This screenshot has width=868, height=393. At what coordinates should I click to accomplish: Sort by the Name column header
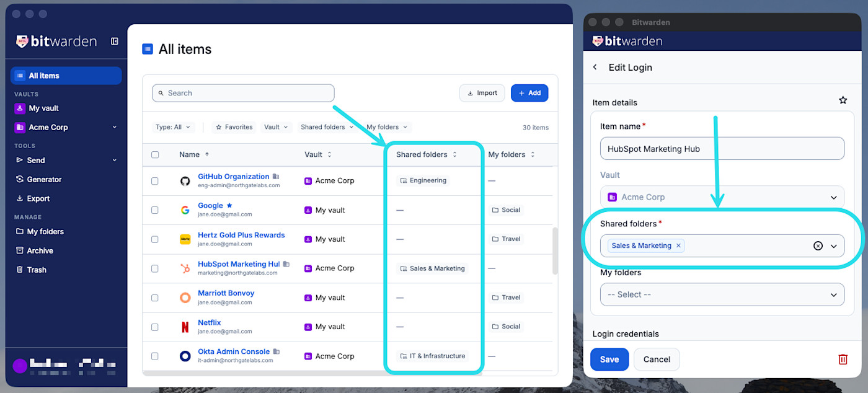pos(194,154)
